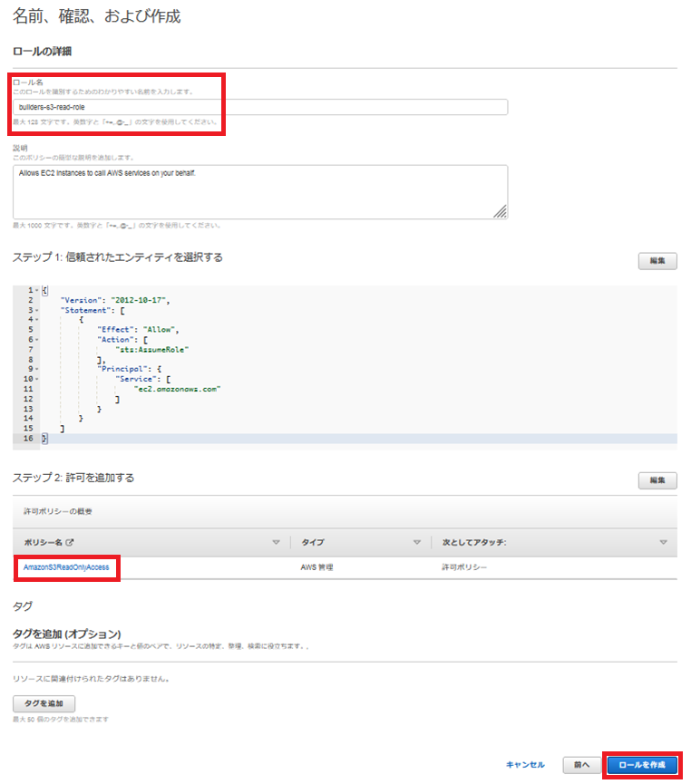The image size is (691, 784).
Task: Click the キャンセル link
Action: 525,765
